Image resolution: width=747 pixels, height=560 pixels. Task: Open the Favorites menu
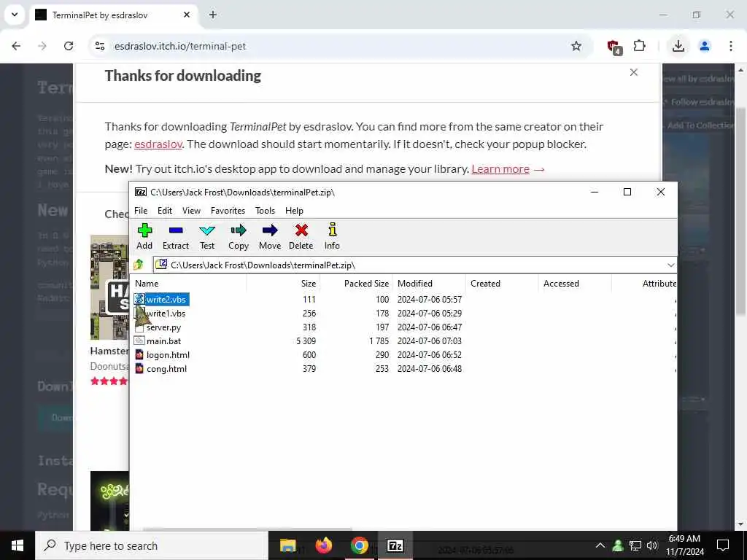(228, 211)
